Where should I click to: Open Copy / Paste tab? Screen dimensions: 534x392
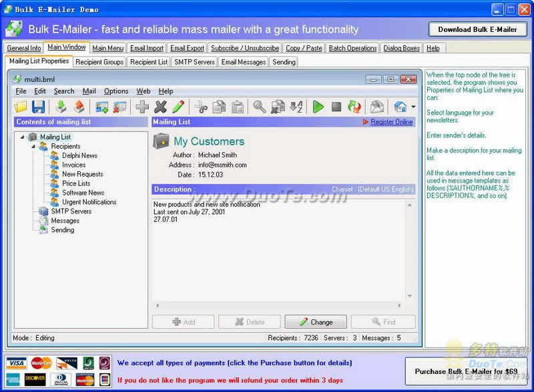click(304, 48)
